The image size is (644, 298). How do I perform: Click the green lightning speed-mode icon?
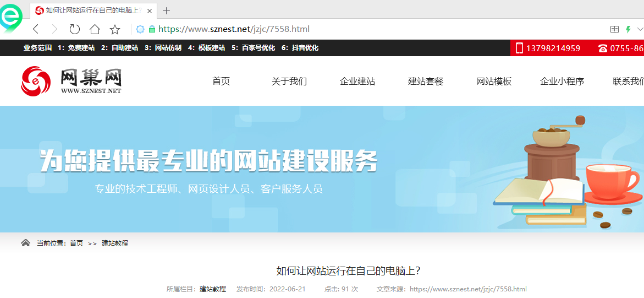(628, 29)
